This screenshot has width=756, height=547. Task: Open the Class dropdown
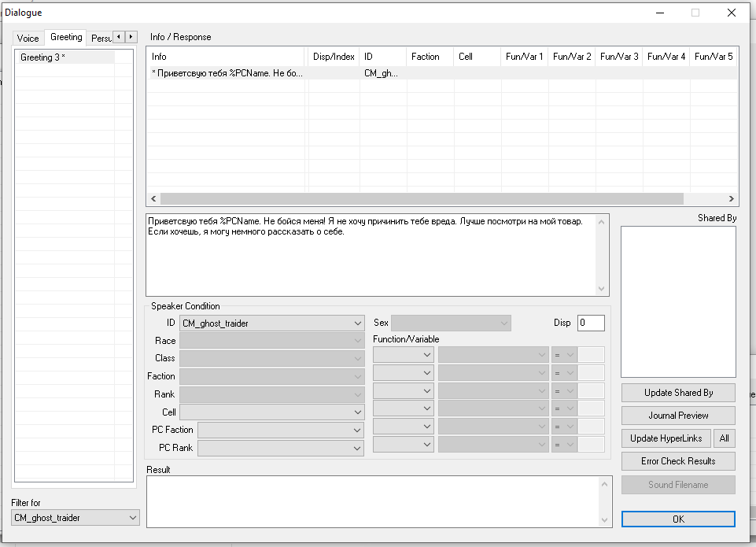point(272,358)
